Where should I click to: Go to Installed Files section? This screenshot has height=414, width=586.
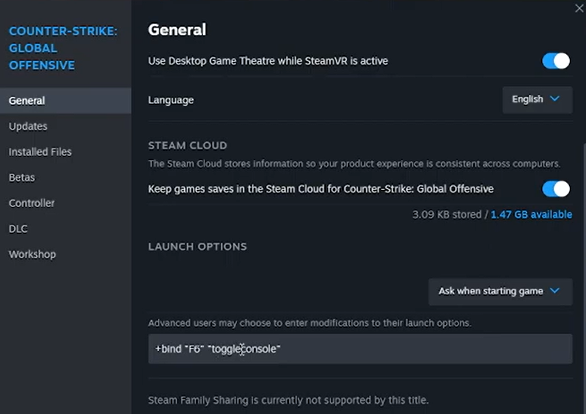65,152
